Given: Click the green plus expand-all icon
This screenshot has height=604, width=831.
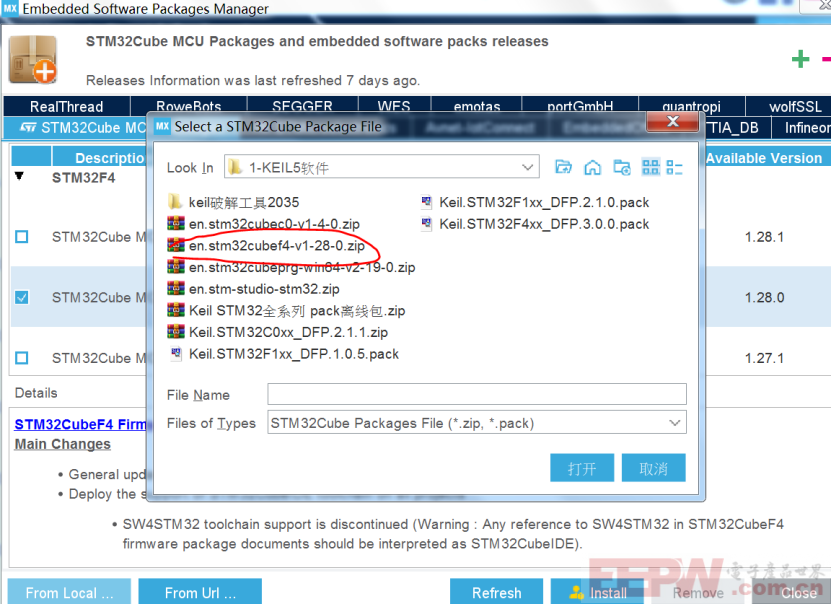Looking at the screenshot, I should [x=800, y=58].
